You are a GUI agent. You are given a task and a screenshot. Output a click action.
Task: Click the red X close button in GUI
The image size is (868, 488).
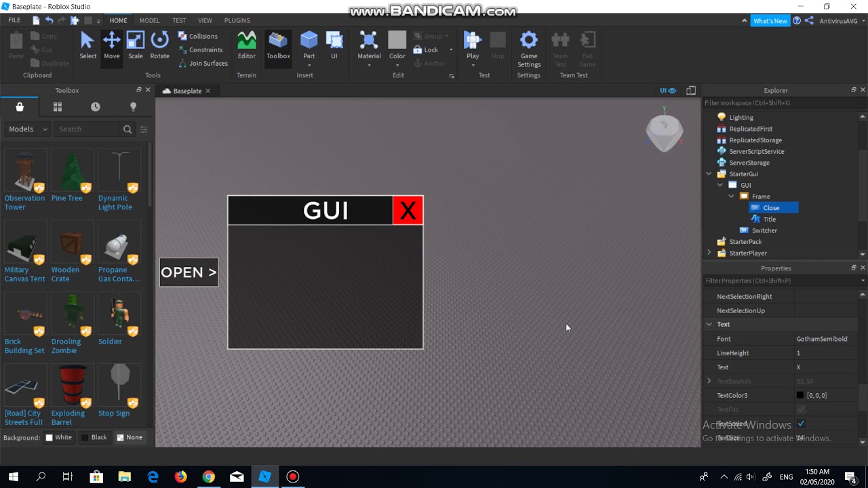tap(408, 211)
